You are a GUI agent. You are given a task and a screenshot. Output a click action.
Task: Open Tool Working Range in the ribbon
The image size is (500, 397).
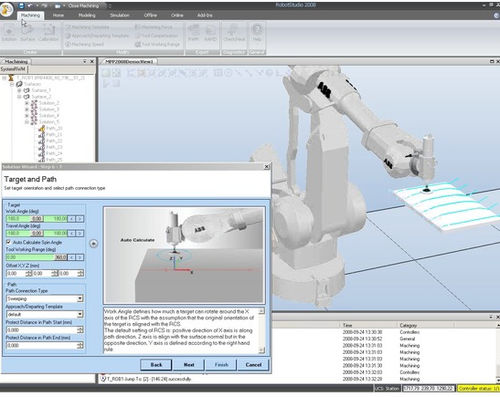click(157, 44)
